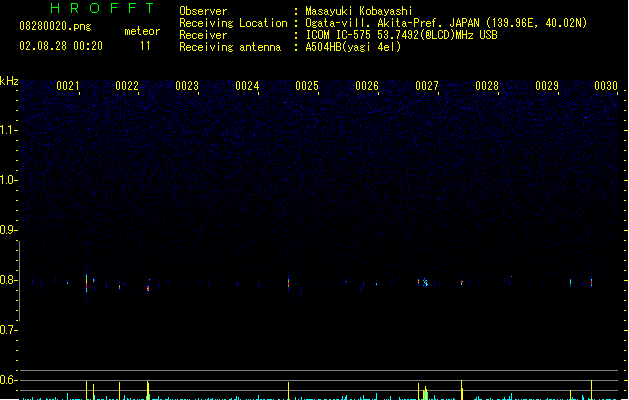The height and width of the screenshot is (400, 629).
Task: Click the Receiving Location label
Action: point(233,23)
